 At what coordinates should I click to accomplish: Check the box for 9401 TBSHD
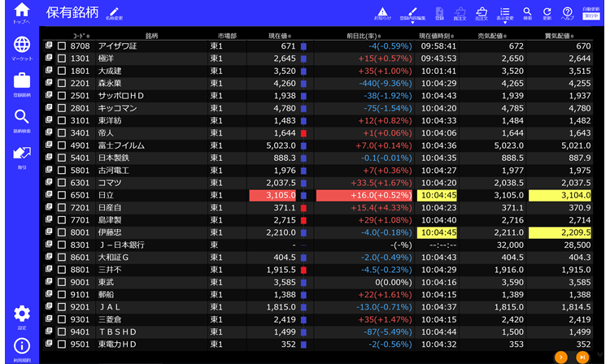point(62,332)
